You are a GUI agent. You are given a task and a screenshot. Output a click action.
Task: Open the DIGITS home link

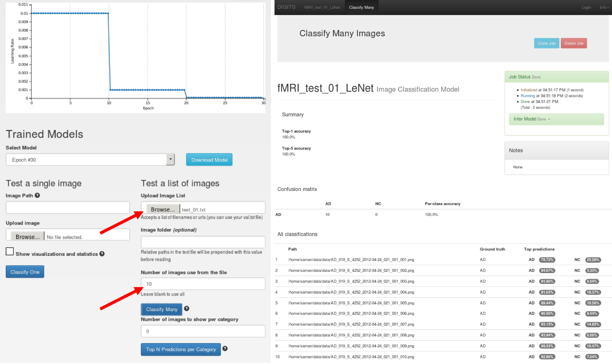click(286, 7)
